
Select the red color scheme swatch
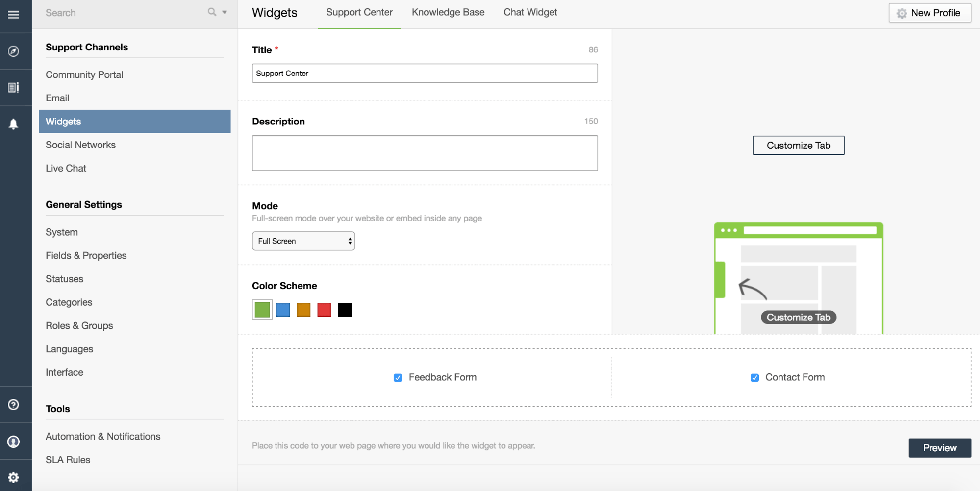324,310
